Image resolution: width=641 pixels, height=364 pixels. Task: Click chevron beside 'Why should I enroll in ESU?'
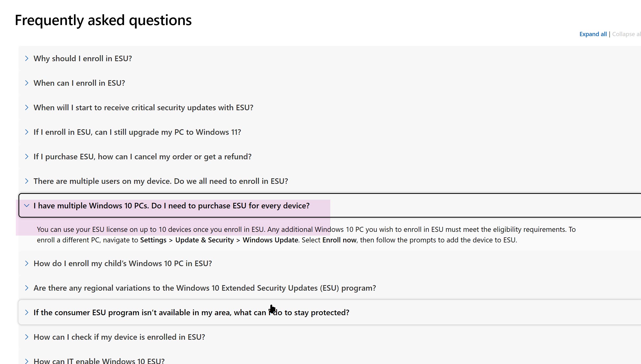[27, 59]
